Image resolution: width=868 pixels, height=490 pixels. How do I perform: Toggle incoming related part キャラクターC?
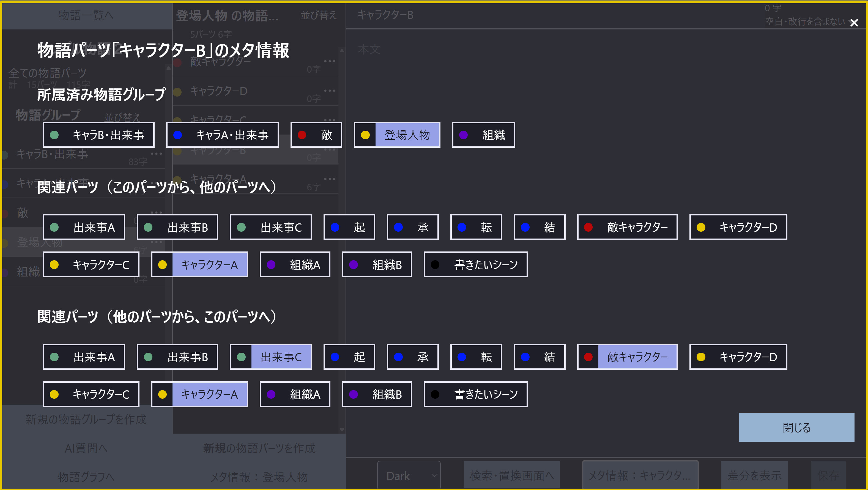pyautogui.click(x=91, y=394)
